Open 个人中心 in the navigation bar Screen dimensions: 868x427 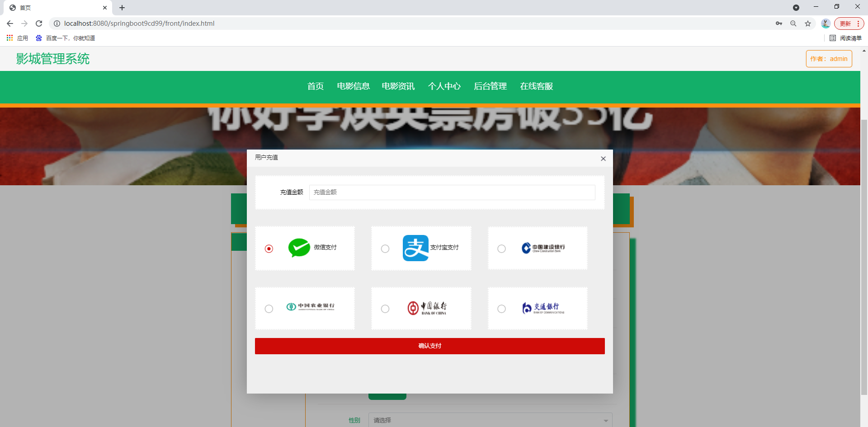pos(444,86)
